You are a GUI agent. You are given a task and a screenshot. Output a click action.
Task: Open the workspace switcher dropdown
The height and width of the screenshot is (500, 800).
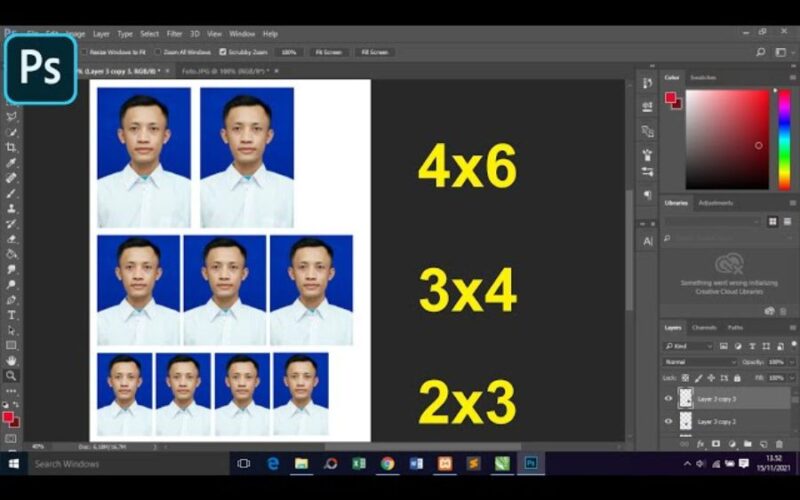[x=783, y=52]
